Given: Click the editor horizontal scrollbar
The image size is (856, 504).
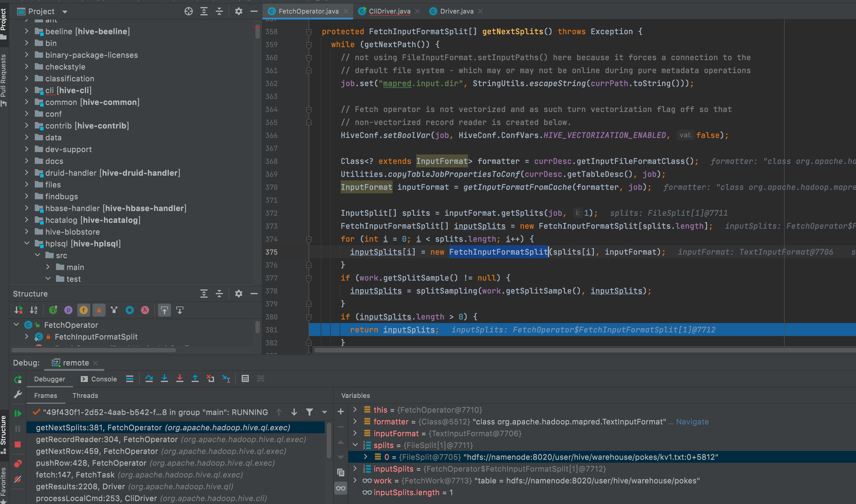Looking at the screenshot, I should click(x=584, y=350).
